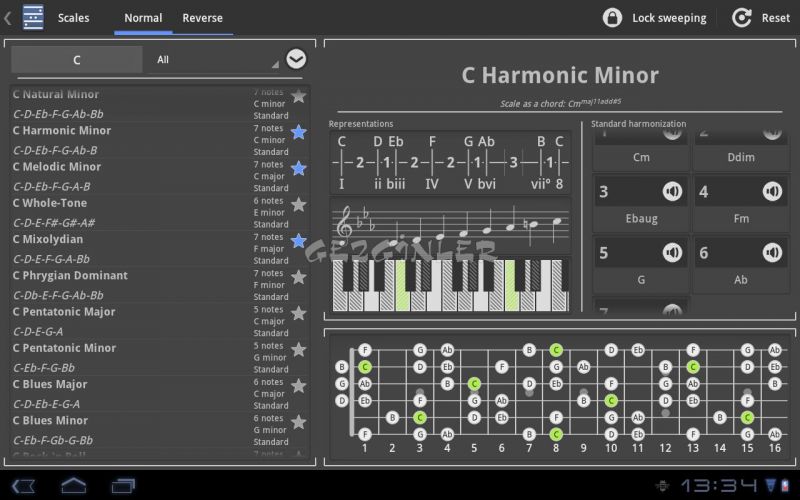Open the Scales app icon menu

tap(33, 17)
